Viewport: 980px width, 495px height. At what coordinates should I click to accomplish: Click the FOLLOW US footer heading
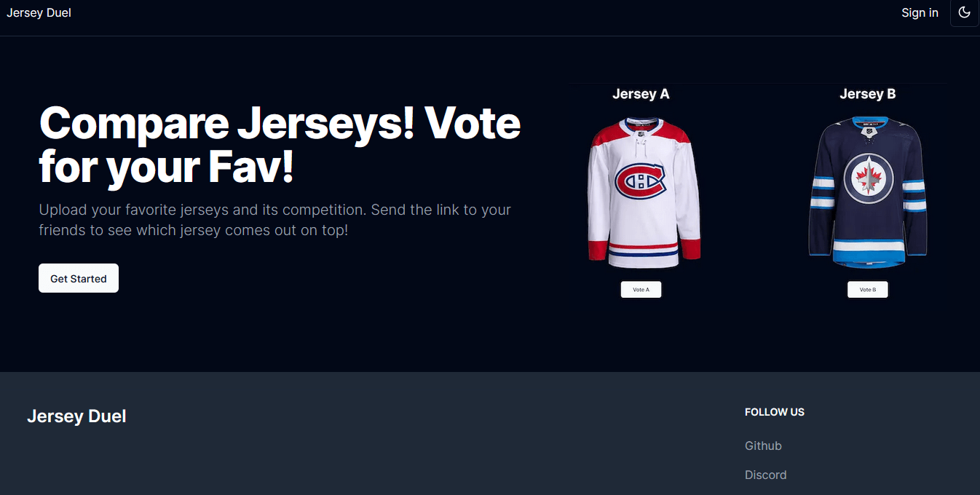[774, 412]
